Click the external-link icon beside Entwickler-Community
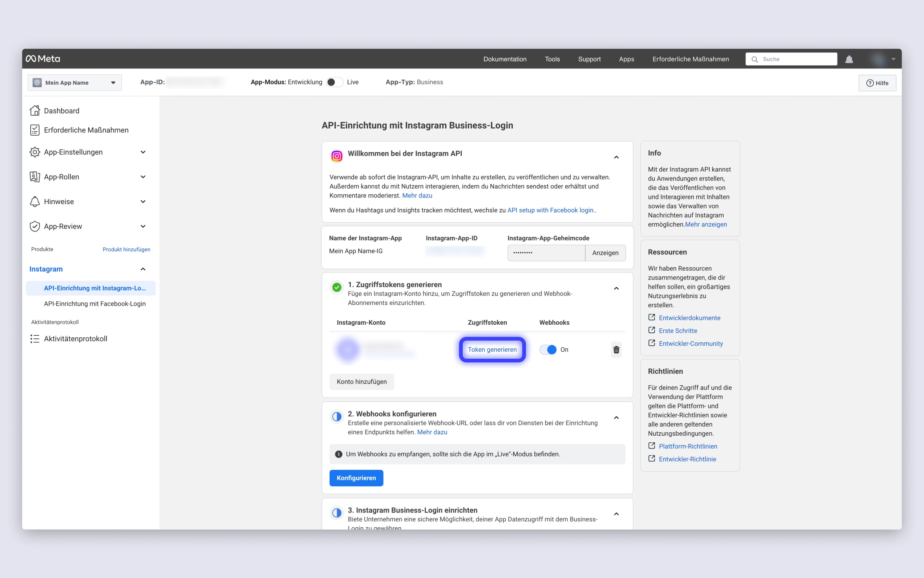 [652, 343]
